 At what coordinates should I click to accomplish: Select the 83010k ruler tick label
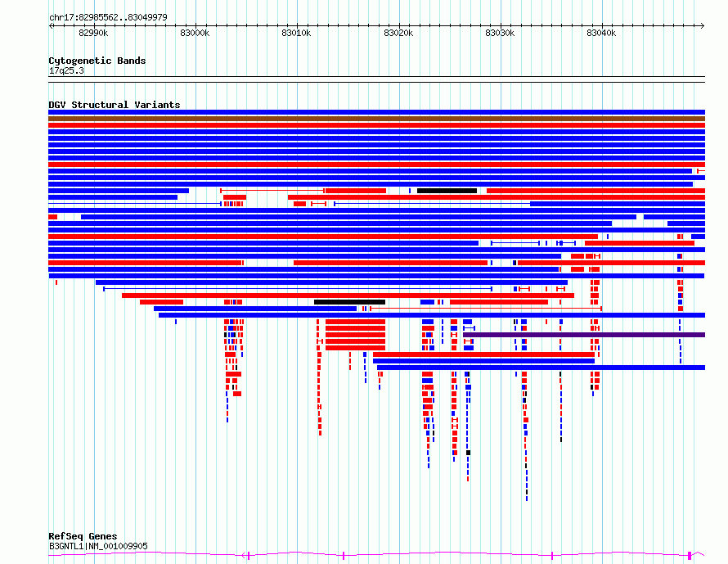[x=296, y=33]
